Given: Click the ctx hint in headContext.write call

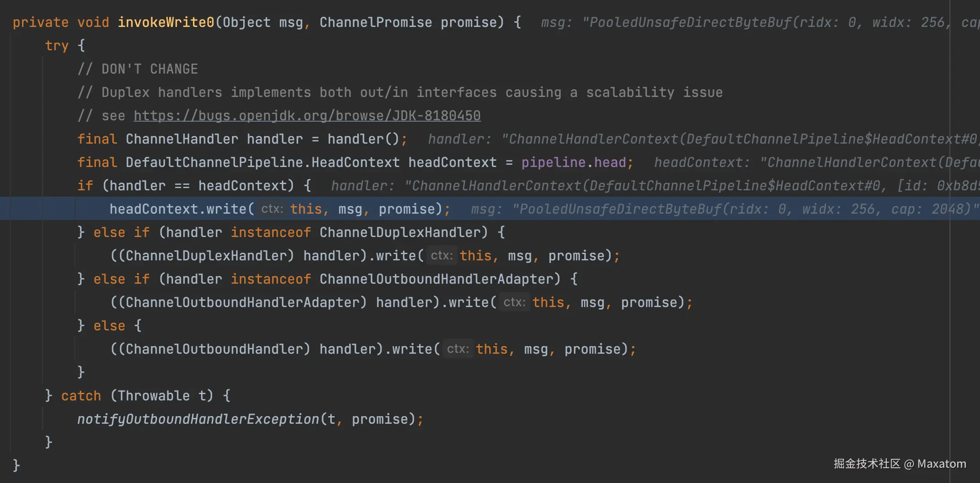Looking at the screenshot, I should [272, 209].
